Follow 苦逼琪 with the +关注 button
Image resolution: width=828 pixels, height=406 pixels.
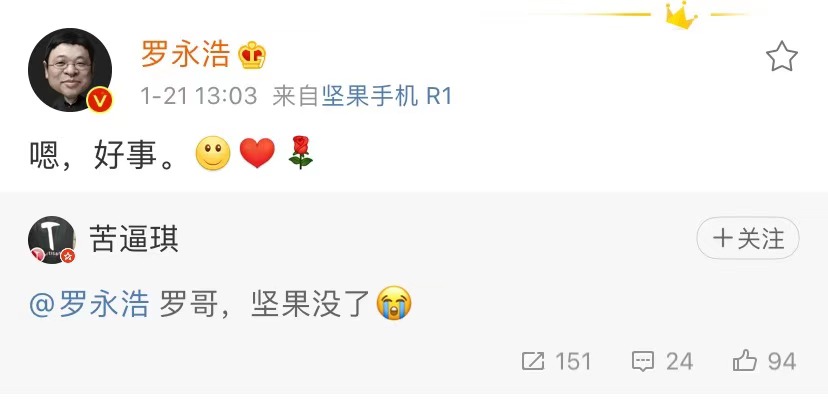[748, 238]
